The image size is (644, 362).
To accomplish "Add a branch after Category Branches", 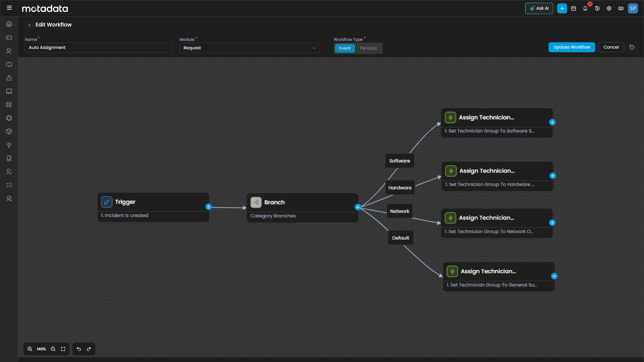I will coord(358,207).
